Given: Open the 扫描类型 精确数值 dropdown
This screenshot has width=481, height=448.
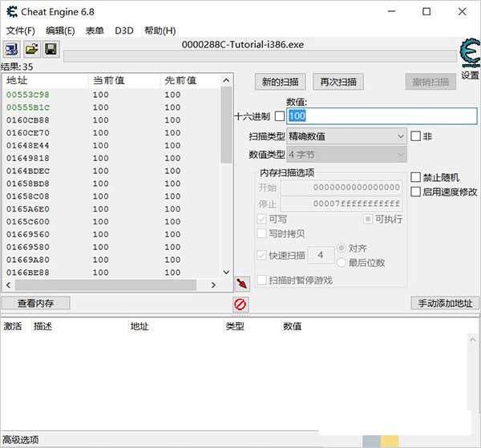Looking at the screenshot, I should coord(346,136).
